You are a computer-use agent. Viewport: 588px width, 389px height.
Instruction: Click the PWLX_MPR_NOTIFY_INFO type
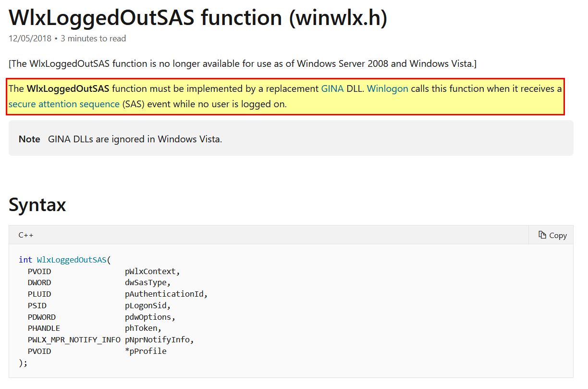tap(74, 340)
